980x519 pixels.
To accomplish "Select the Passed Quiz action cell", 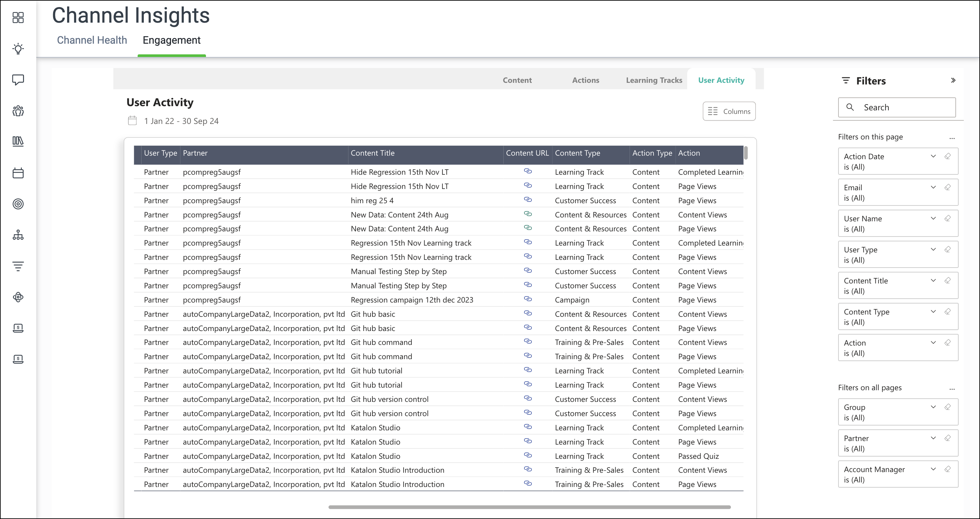I will coord(698,456).
